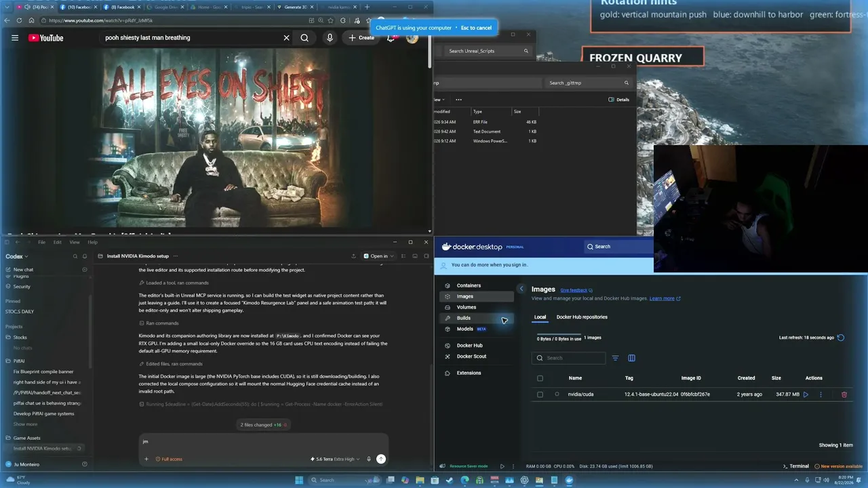Show more PiffAI chats
This screenshot has height=488, width=868.
point(25,424)
